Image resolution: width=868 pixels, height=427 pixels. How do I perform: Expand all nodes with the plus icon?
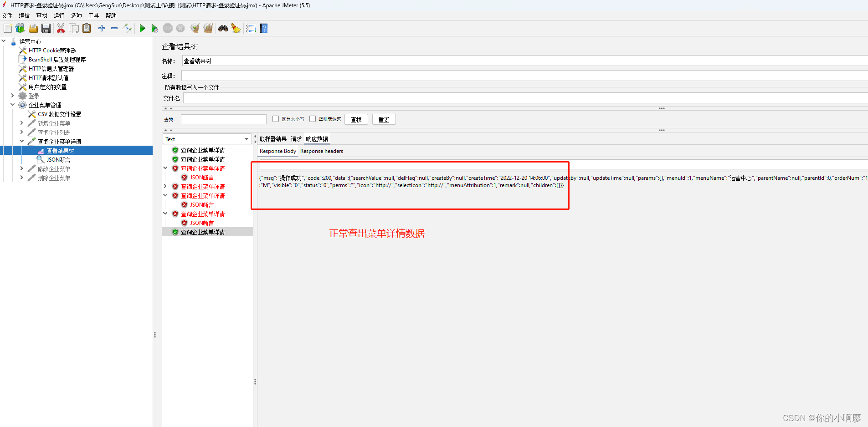pos(102,28)
